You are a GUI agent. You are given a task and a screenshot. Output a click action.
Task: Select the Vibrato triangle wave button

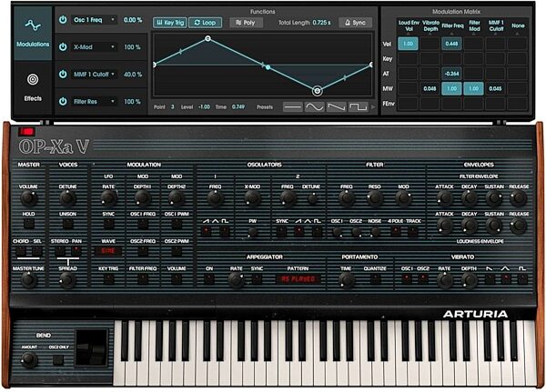506,278
